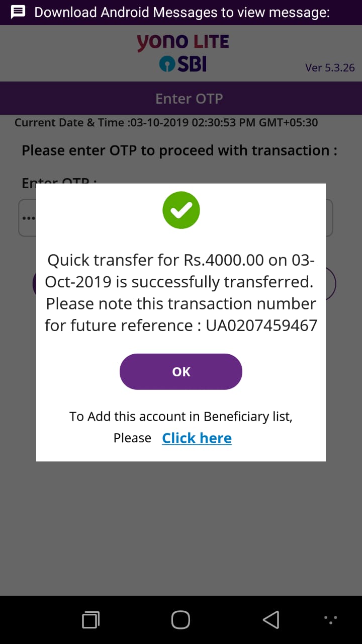Select the Enter OTP header bar

(181, 98)
